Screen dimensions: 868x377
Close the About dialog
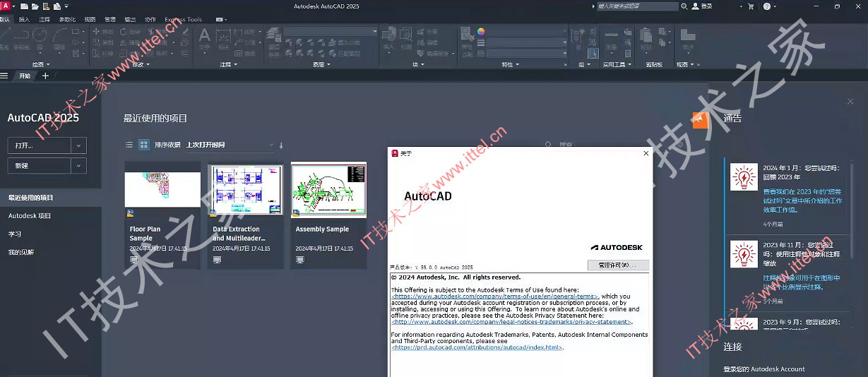[x=646, y=152]
